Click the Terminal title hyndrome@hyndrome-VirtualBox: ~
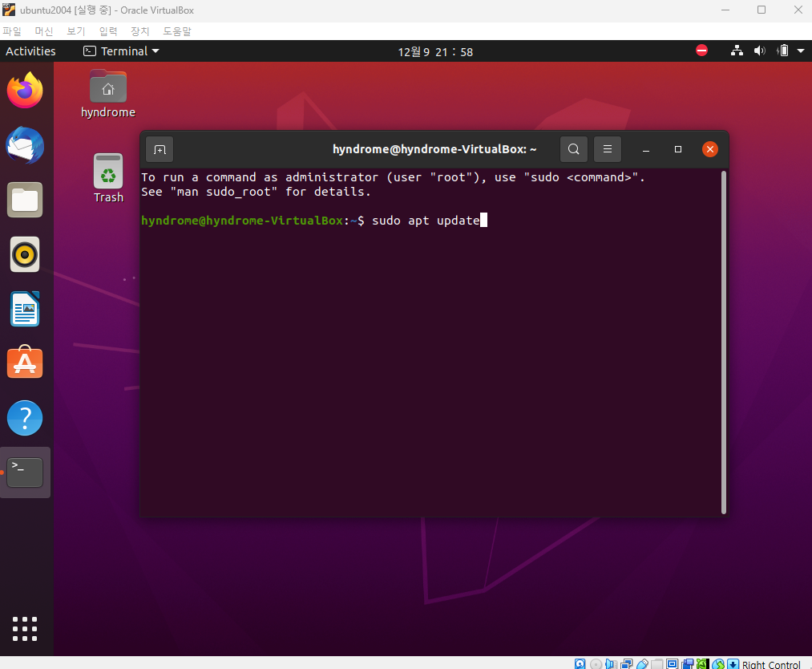This screenshot has width=812, height=669. tap(434, 149)
